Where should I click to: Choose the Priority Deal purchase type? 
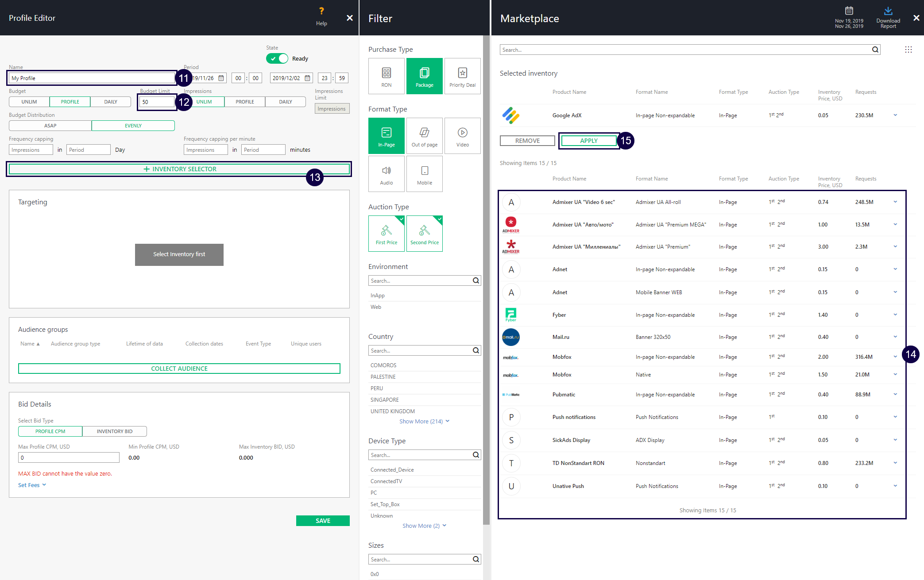click(x=462, y=76)
